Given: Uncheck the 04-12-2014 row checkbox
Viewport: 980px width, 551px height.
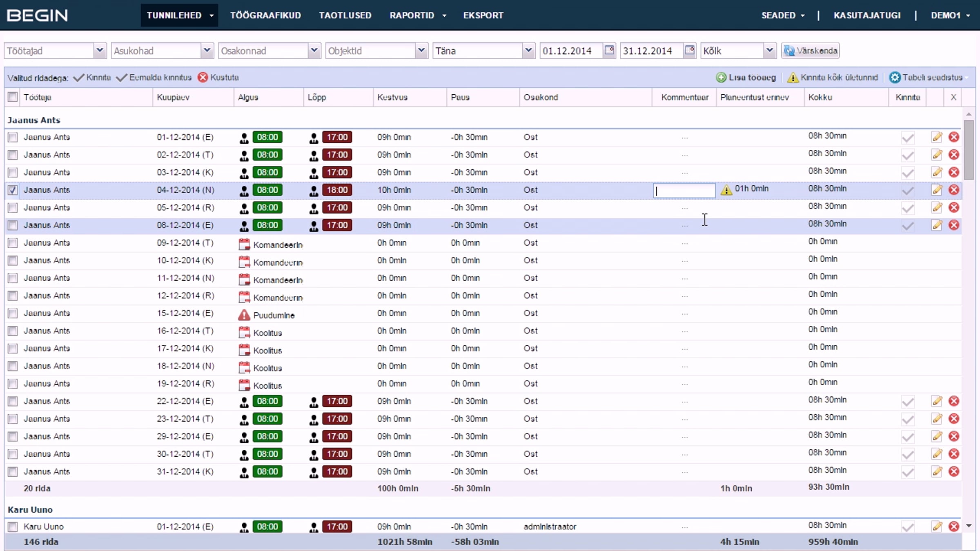Looking at the screenshot, I should point(13,190).
